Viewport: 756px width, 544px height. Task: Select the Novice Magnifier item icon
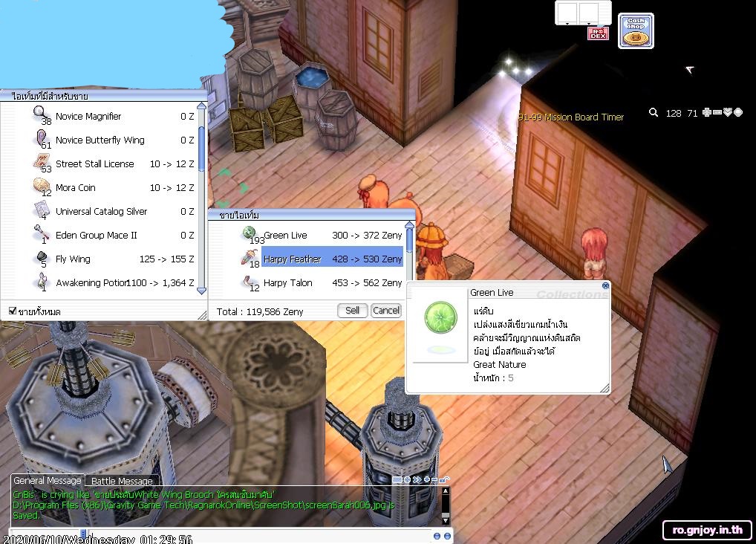coord(42,115)
